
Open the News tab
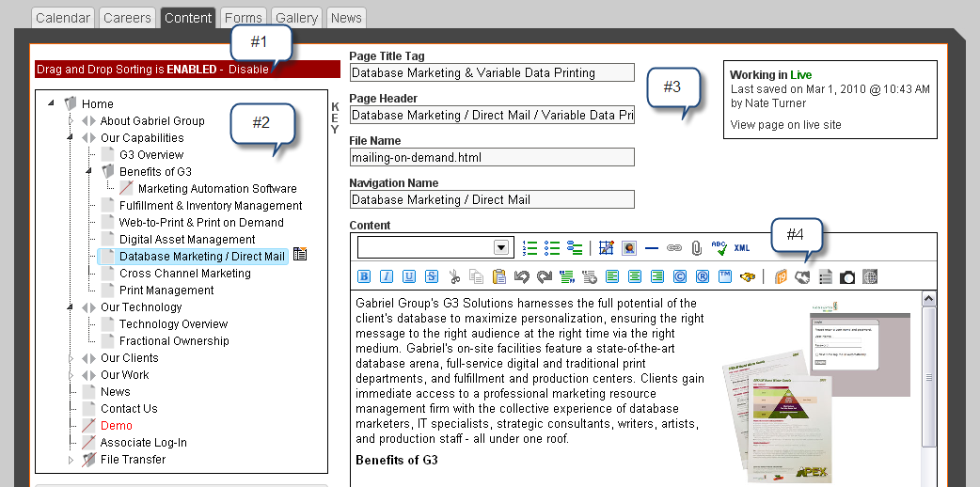[346, 18]
